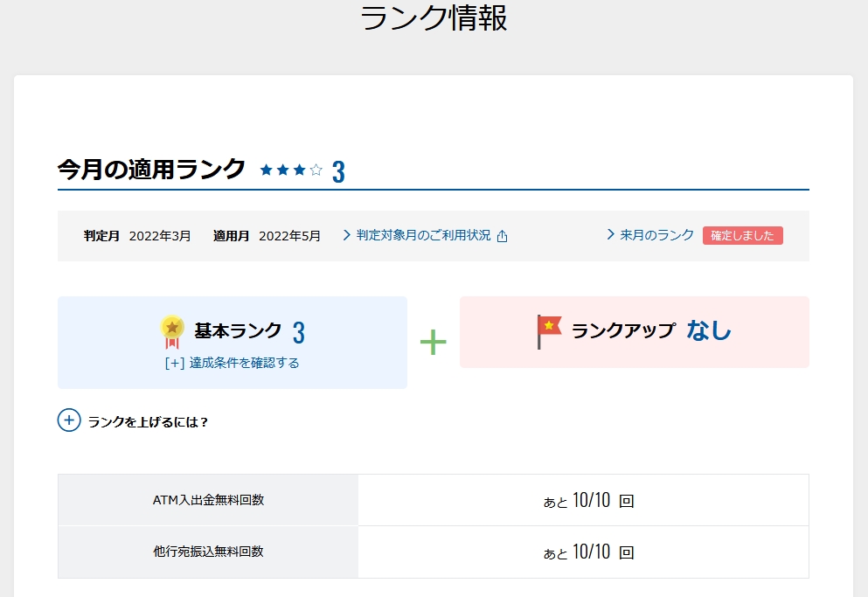This screenshot has height=597, width=868.
Task: Click the ATM remaining count あと 10/10 回
Action: [588, 501]
